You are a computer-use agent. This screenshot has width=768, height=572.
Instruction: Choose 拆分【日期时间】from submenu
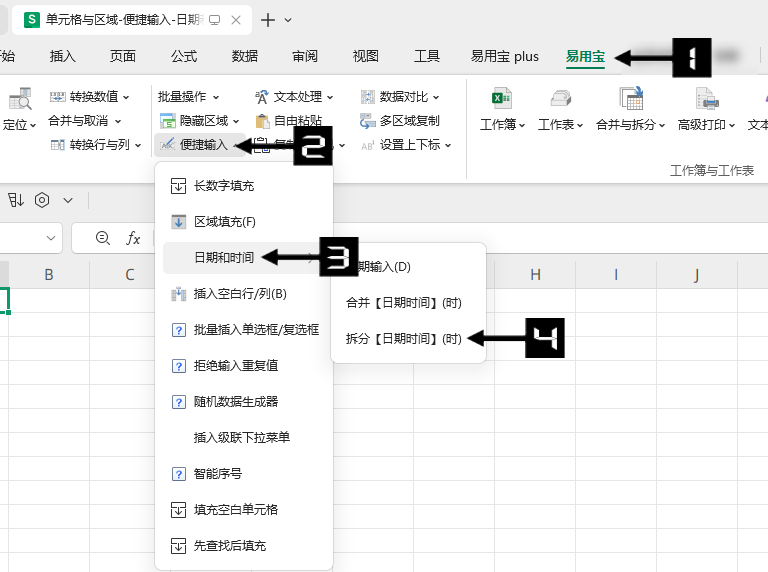click(x=404, y=338)
